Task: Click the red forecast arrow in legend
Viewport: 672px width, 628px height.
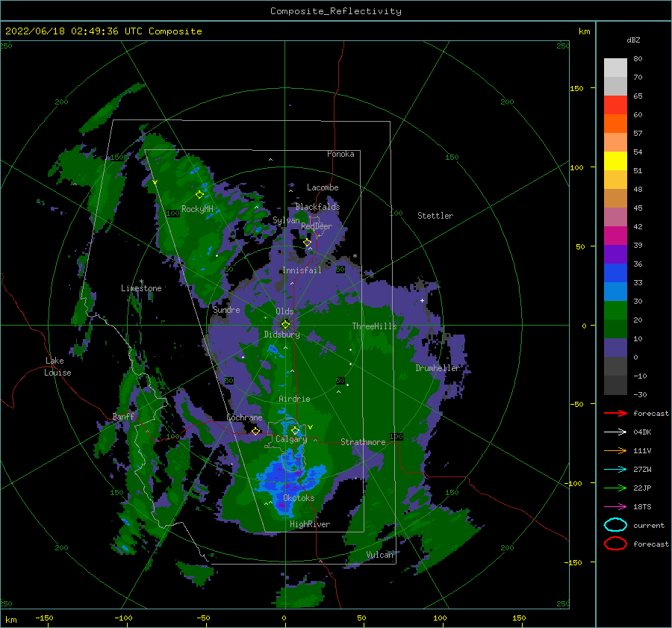Action: click(615, 413)
